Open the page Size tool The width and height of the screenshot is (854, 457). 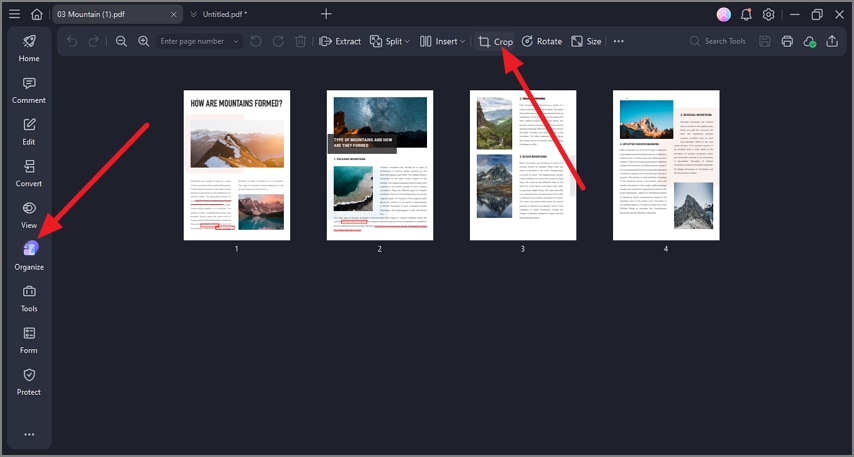tap(586, 41)
